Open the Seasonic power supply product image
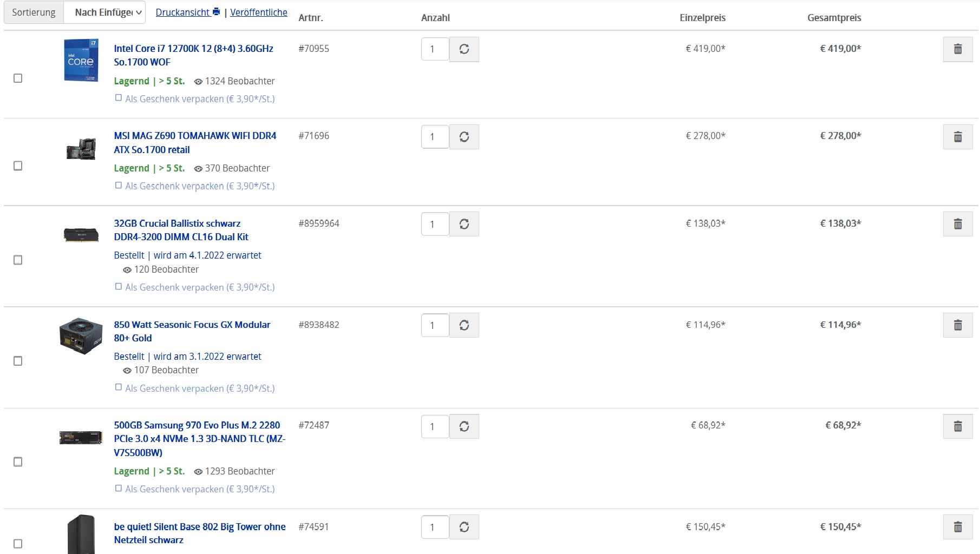This screenshot has width=980, height=554. click(x=81, y=335)
